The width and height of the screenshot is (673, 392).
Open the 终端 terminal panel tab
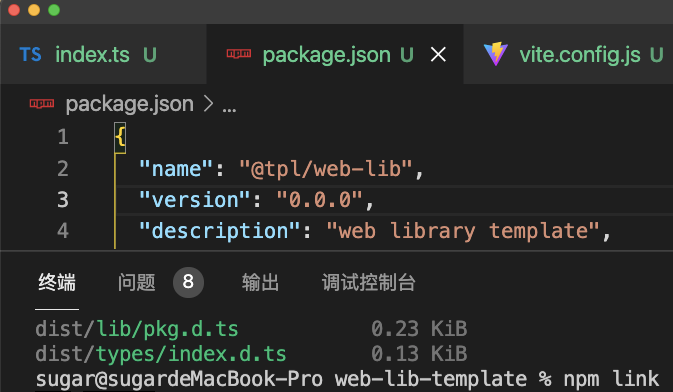coord(57,283)
